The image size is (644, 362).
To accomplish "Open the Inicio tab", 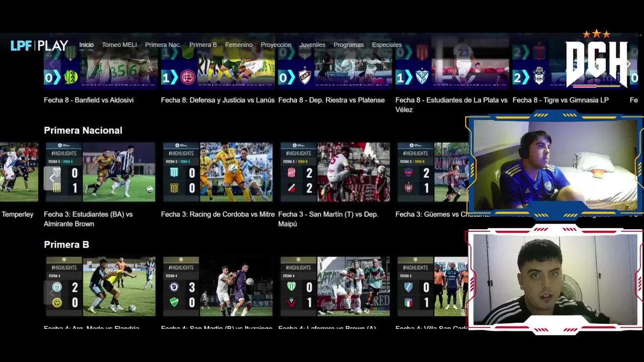I will [87, 45].
